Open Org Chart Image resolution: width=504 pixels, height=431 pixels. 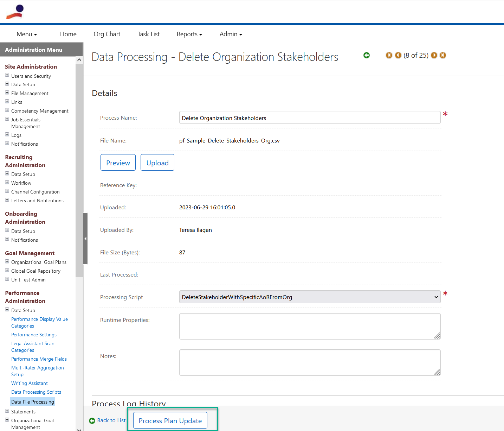click(x=107, y=34)
